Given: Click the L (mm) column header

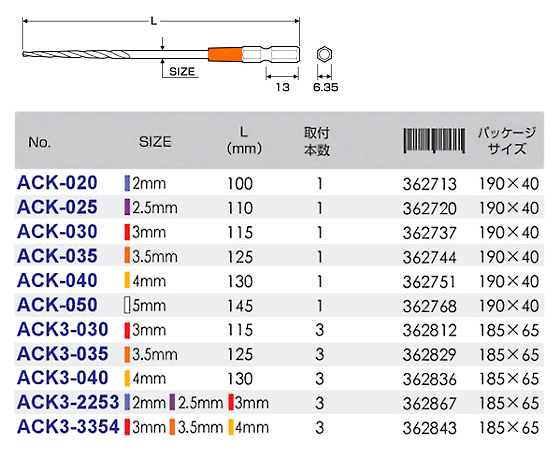Looking at the screenshot, I should coord(244,140).
